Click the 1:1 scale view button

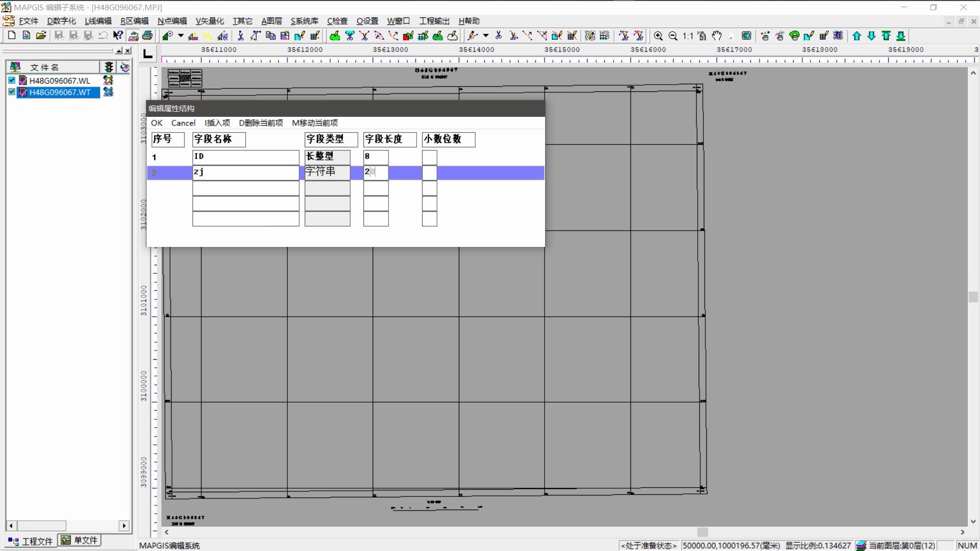point(688,36)
